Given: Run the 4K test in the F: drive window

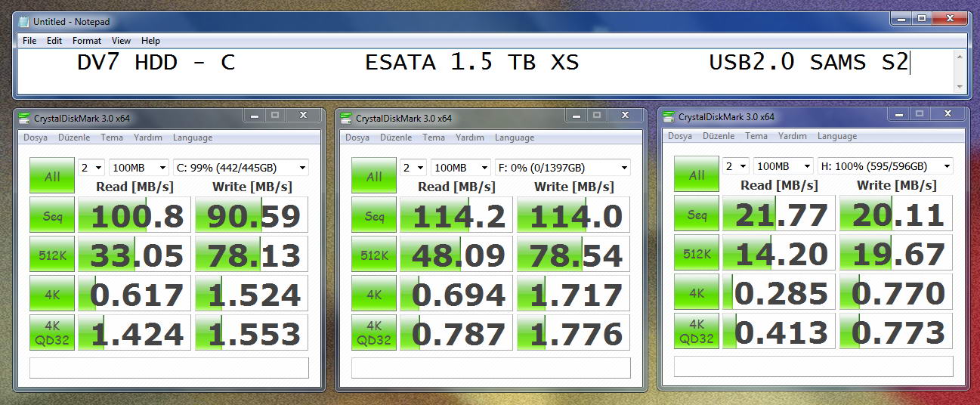Looking at the screenshot, I should 374,294.
